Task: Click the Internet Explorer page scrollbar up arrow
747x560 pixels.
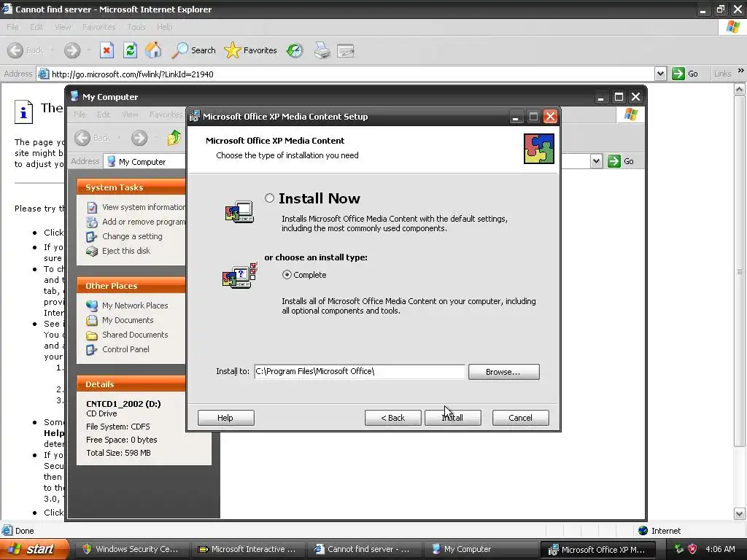Action: point(740,90)
